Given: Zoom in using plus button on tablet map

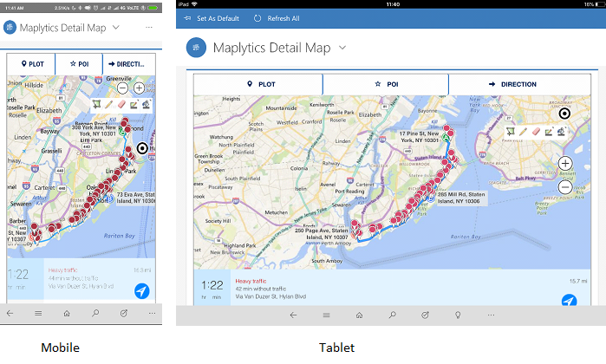Looking at the screenshot, I should coord(565,164).
